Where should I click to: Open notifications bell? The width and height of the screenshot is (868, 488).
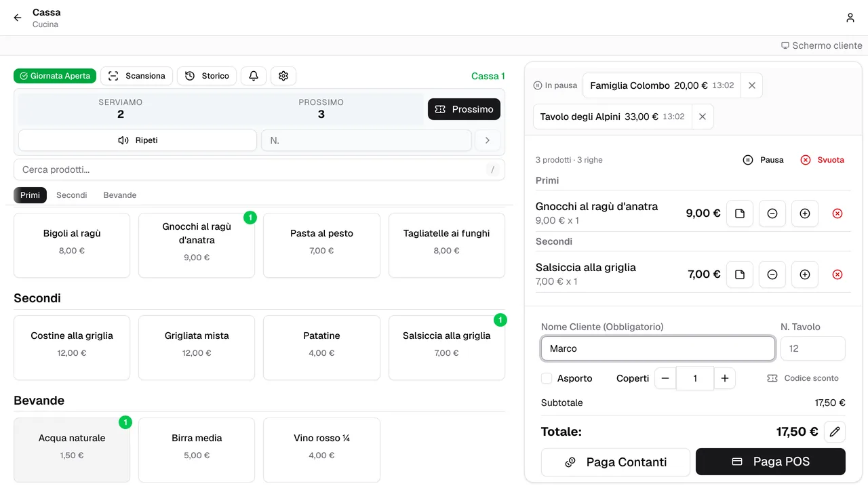[254, 76]
